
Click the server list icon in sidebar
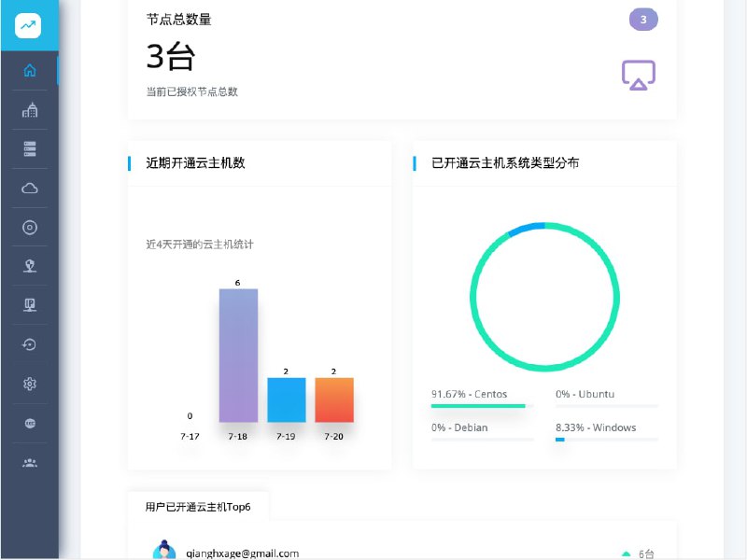29,148
